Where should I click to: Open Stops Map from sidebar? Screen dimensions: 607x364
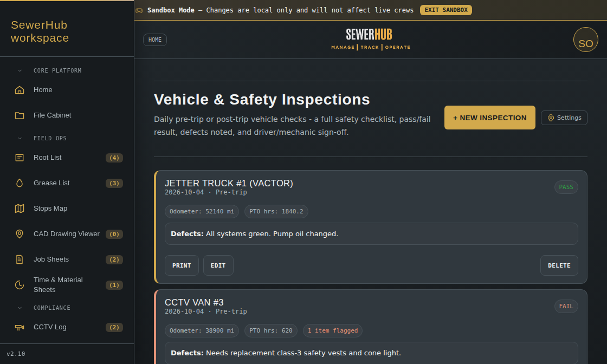(x=67, y=209)
